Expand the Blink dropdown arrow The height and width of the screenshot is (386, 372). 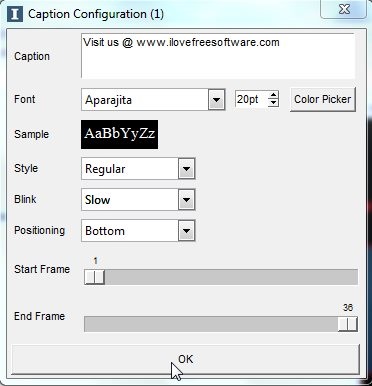[186, 200]
